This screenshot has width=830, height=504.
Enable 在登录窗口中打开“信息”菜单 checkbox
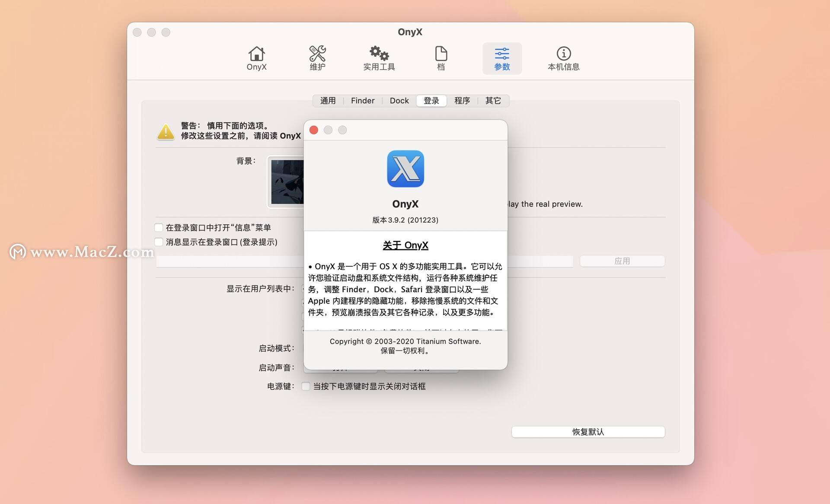[x=159, y=227]
